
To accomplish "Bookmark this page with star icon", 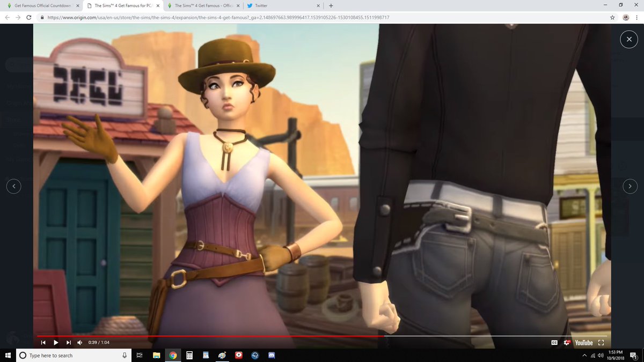I will click(612, 17).
